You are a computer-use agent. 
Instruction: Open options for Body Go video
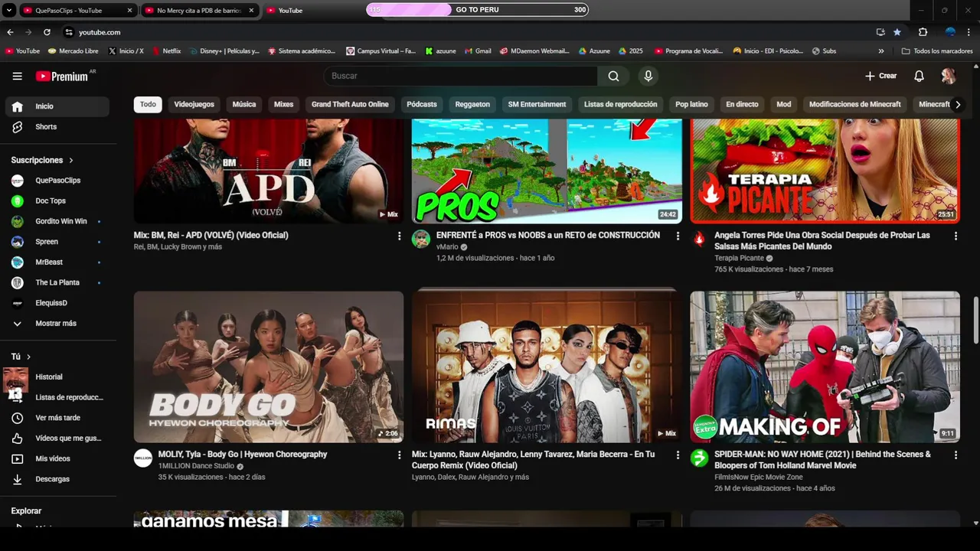coord(399,455)
